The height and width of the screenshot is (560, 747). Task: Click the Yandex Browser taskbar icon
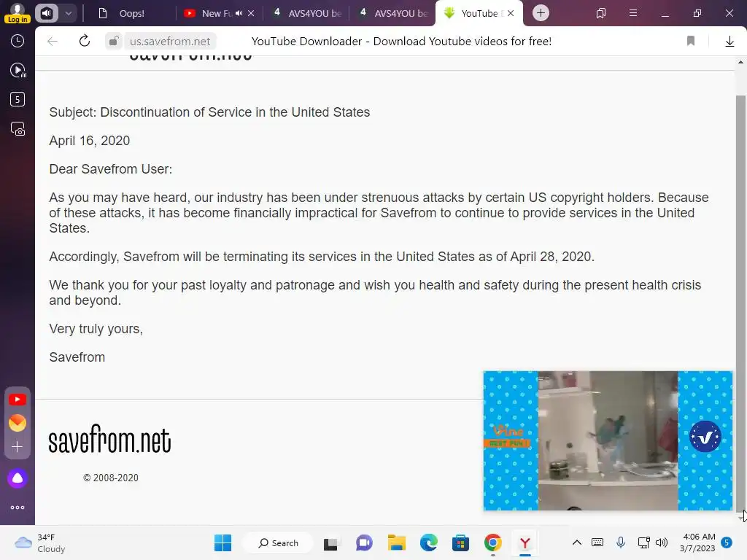pos(525,542)
